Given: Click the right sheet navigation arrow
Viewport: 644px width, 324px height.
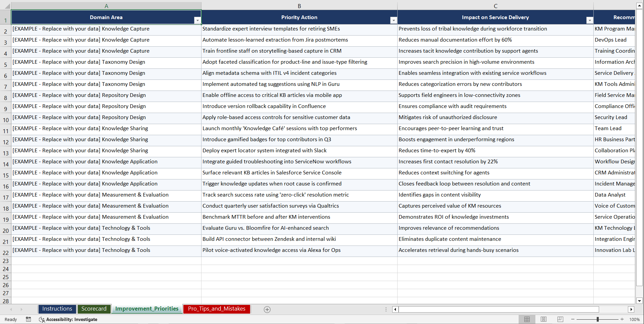Looking at the screenshot, I should click(x=21, y=309).
